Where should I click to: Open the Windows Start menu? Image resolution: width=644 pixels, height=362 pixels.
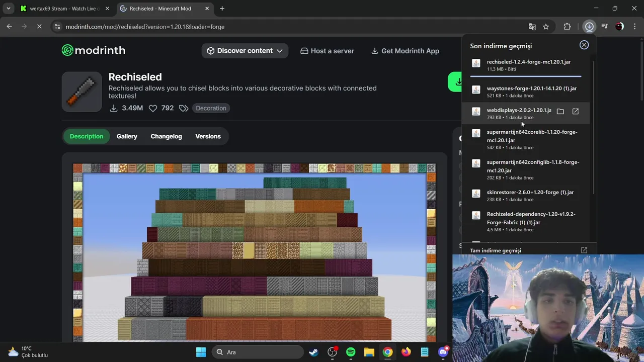[x=201, y=352]
